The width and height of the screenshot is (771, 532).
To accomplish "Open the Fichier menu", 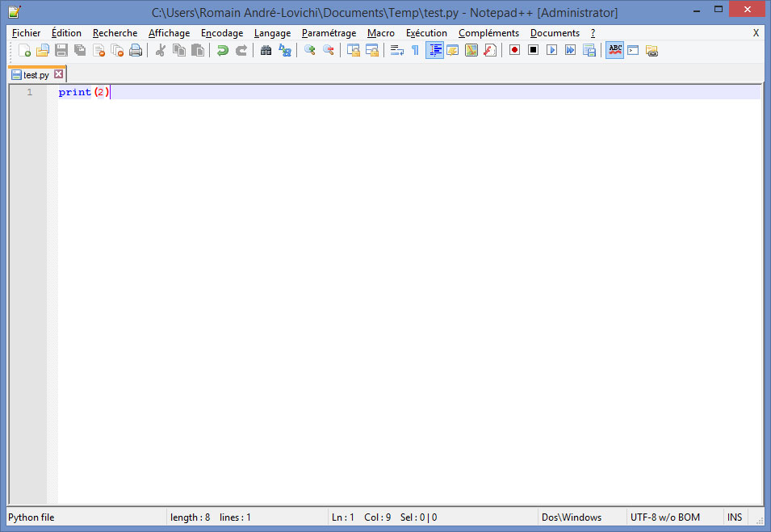I will (26, 33).
